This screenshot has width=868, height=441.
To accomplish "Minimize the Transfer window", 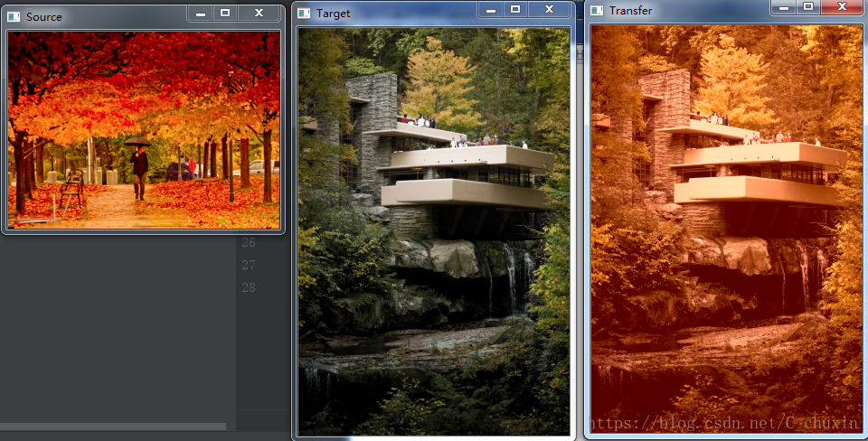I will tap(783, 7).
